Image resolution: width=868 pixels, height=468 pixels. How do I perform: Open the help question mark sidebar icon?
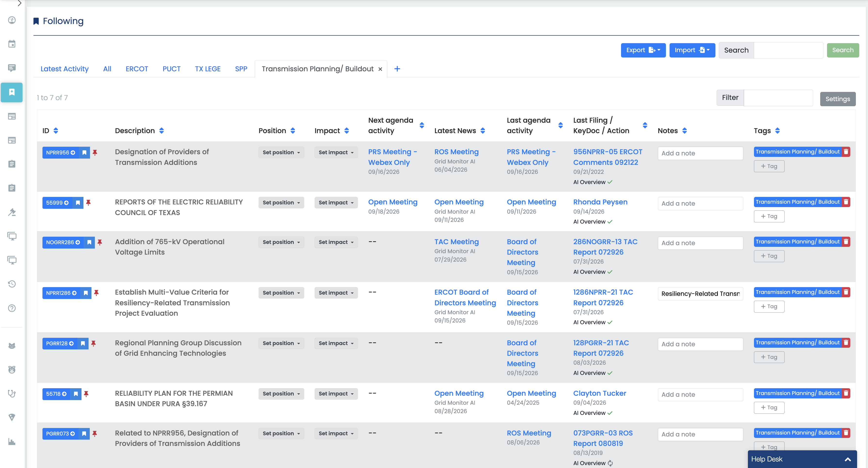coord(12,308)
